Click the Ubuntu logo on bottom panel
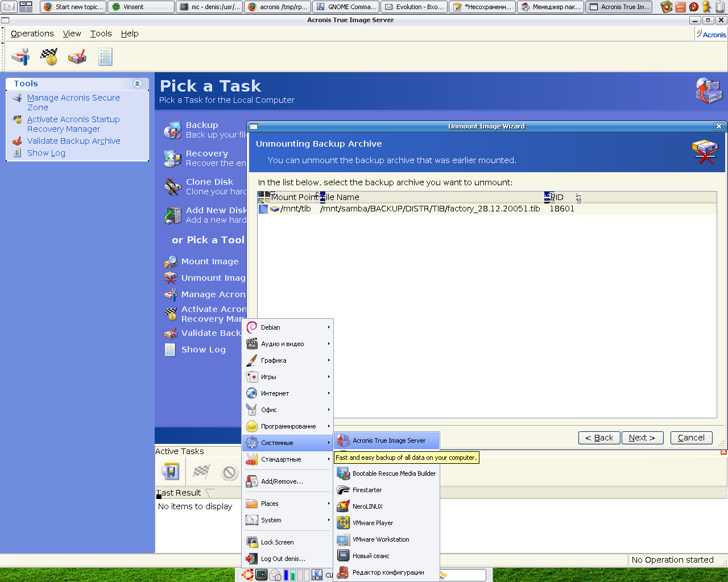728x582 pixels. 247,575
